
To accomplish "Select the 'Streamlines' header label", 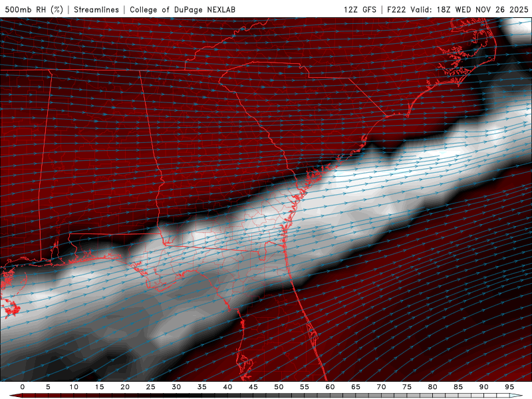I will [96, 9].
